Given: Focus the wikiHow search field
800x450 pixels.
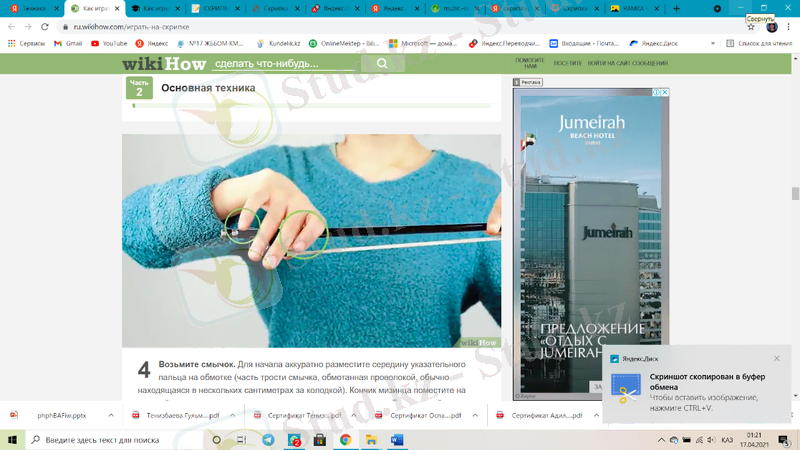Looking at the screenshot, I should 283,64.
